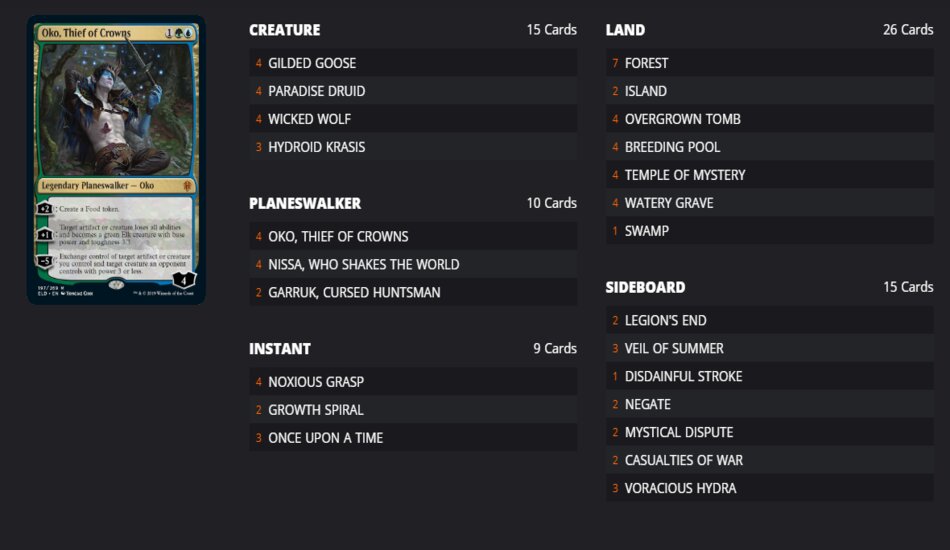Click Mystical Dispute sideboard entry
This screenshot has height=550, width=950.
click(769, 432)
